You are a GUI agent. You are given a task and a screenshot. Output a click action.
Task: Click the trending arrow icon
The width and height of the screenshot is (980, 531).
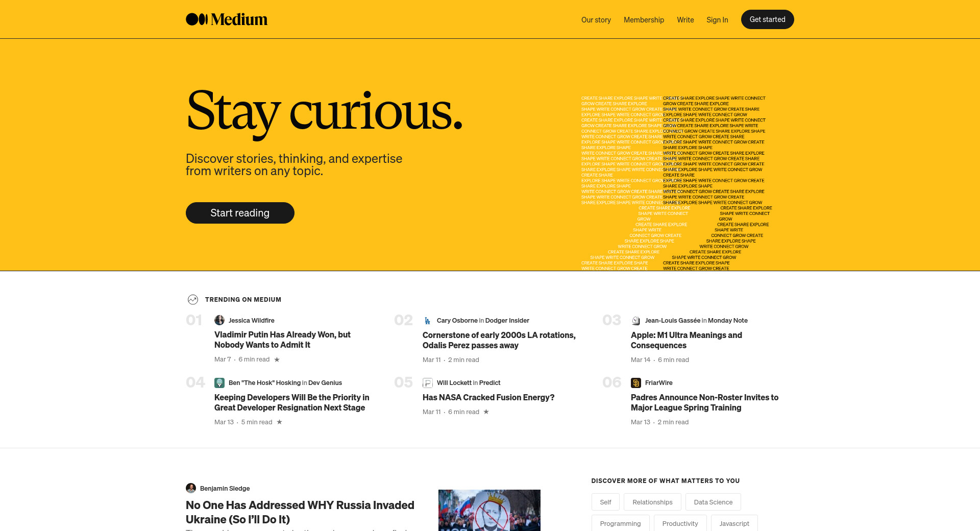click(192, 300)
